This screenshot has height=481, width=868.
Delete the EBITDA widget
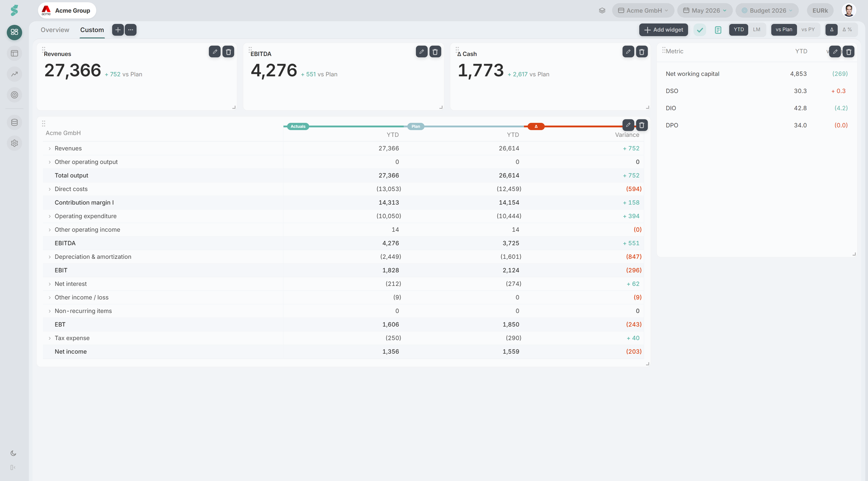[x=435, y=51]
